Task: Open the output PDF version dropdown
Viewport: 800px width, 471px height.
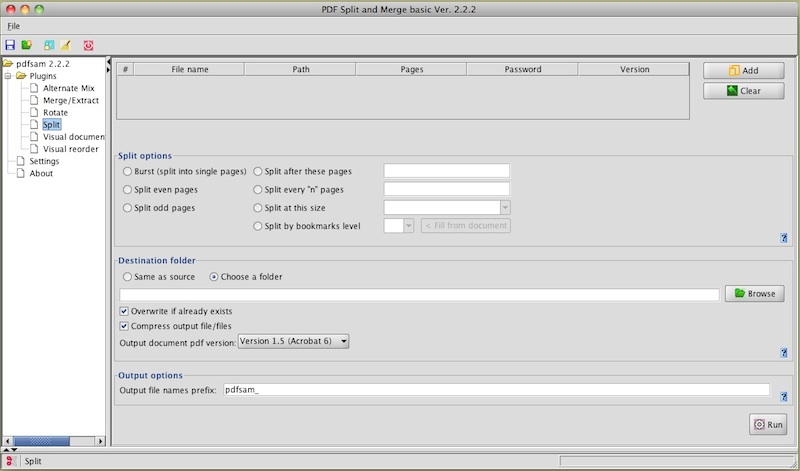Action: [293, 341]
